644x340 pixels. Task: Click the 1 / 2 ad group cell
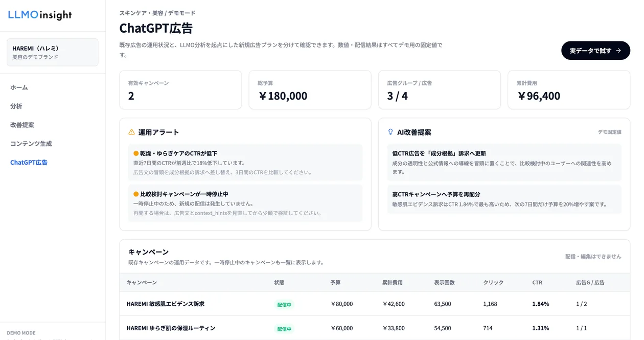coord(582,304)
